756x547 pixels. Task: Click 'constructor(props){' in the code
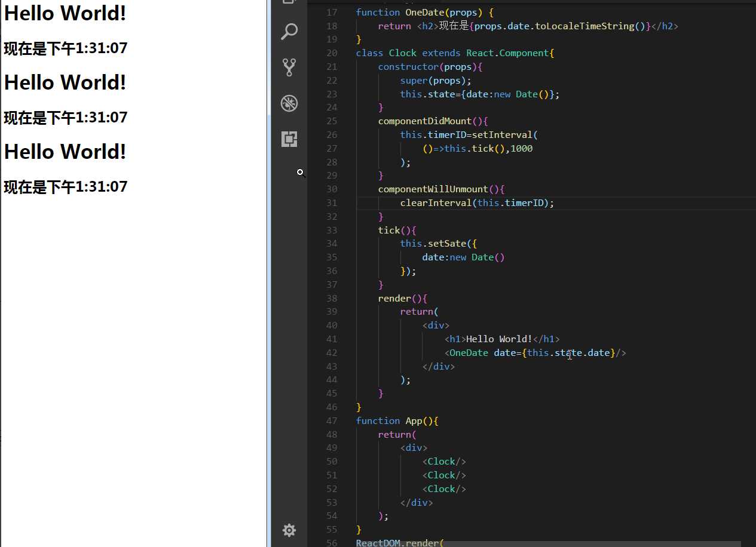(430, 67)
